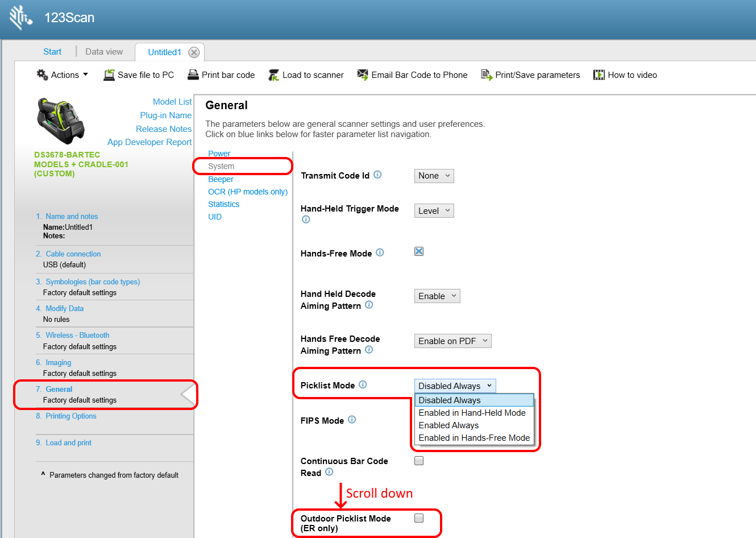Screen dimensions: 756x538
Task: Show info for FIPS Mode
Action: [x=352, y=420]
